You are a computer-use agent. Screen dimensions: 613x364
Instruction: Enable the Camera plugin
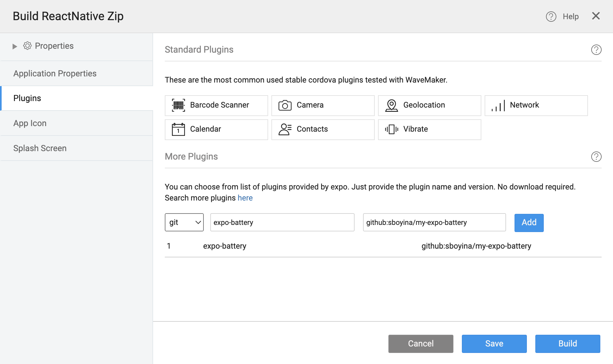tap(323, 105)
